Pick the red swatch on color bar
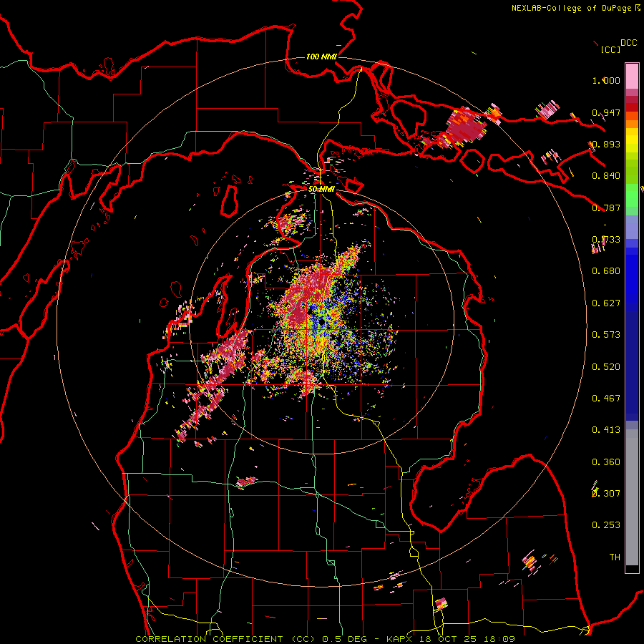644x644 pixels. coord(632,107)
